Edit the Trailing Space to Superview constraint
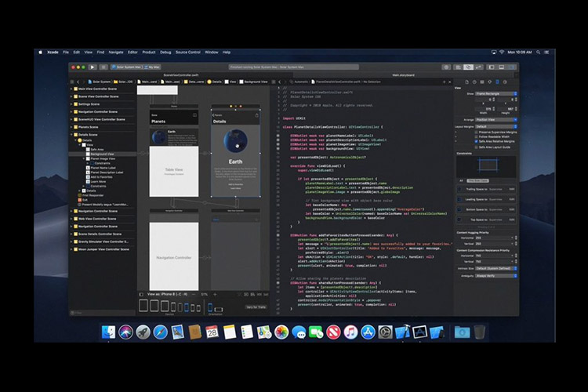This screenshot has width=588, height=392. click(x=511, y=189)
